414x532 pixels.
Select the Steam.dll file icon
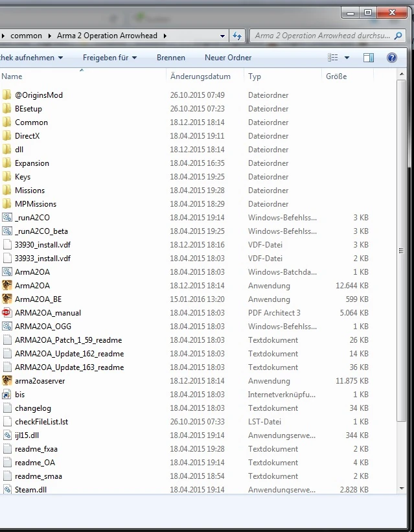(x=6, y=489)
